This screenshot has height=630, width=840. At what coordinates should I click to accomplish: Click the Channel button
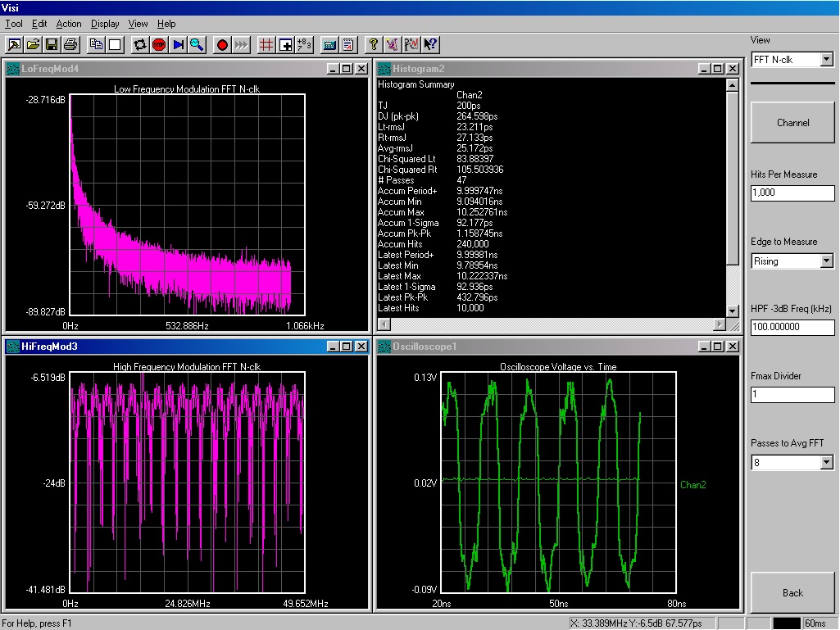pyautogui.click(x=792, y=123)
